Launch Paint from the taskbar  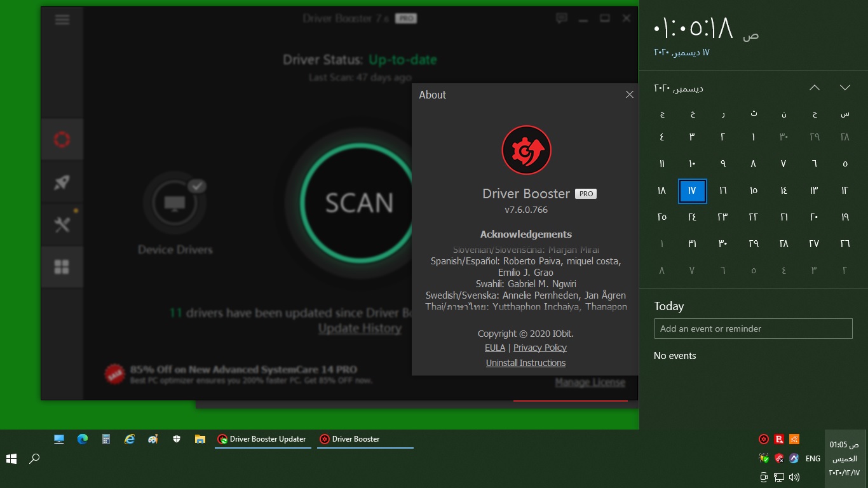coord(153,439)
